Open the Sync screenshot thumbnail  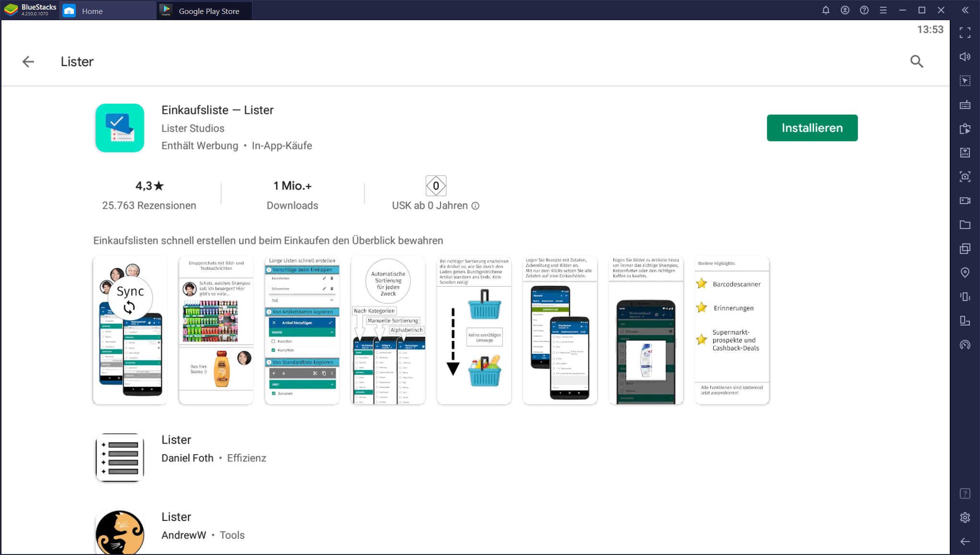[x=130, y=330]
